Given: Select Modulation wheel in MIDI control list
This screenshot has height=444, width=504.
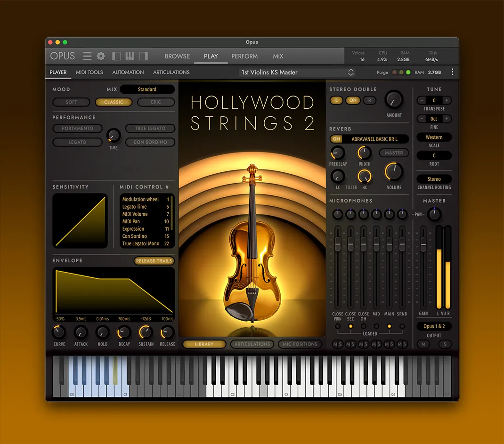Looking at the screenshot, I should (146, 199).
